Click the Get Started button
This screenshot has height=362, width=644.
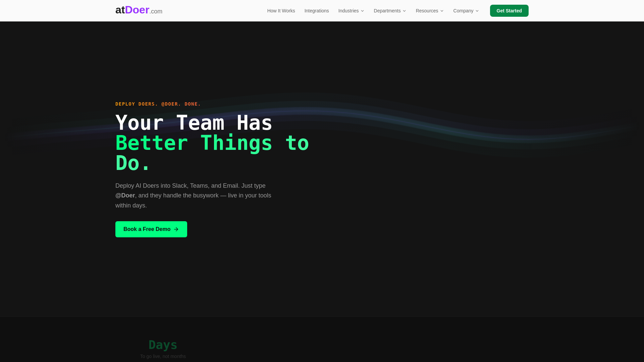tap(509, 11)
